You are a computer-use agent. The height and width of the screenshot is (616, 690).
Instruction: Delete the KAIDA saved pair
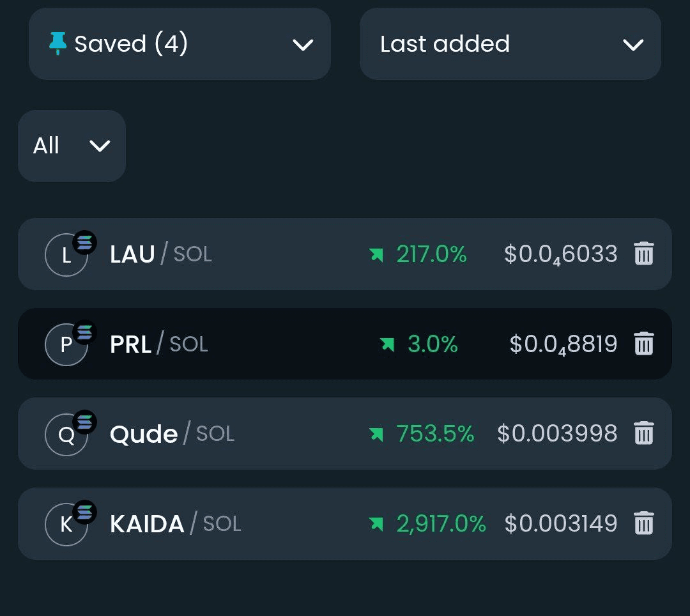[x=643, y=524]
